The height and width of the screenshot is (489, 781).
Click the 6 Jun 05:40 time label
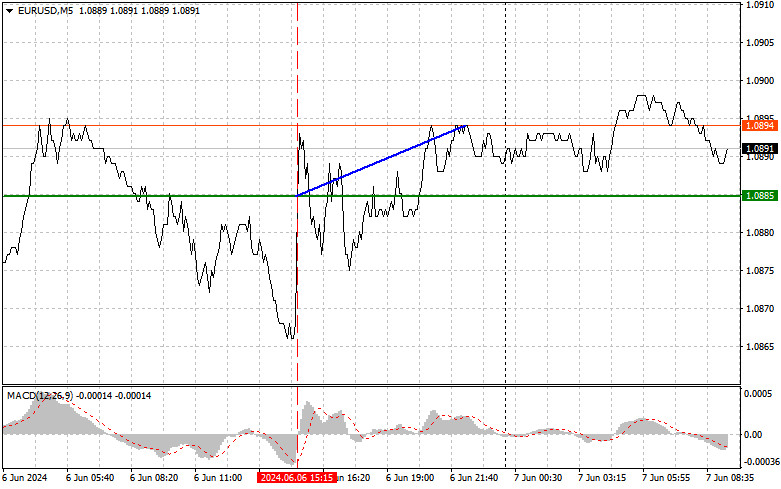[90, 478]
